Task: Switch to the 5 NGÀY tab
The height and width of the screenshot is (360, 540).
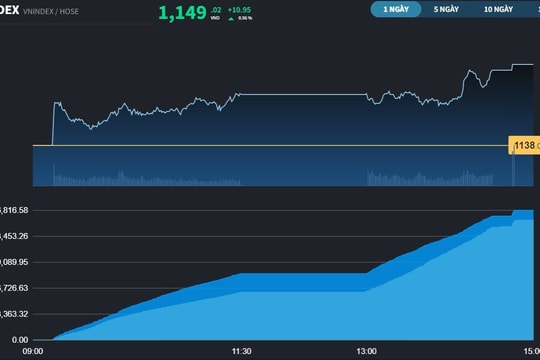Action: [x=446, y=9]
